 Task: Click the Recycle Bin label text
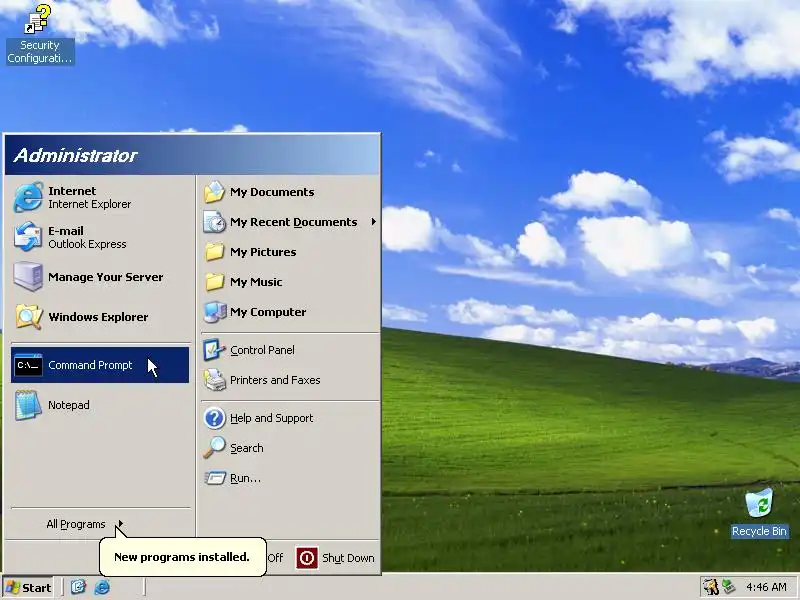pyautogui.click(x=759, y=531)
